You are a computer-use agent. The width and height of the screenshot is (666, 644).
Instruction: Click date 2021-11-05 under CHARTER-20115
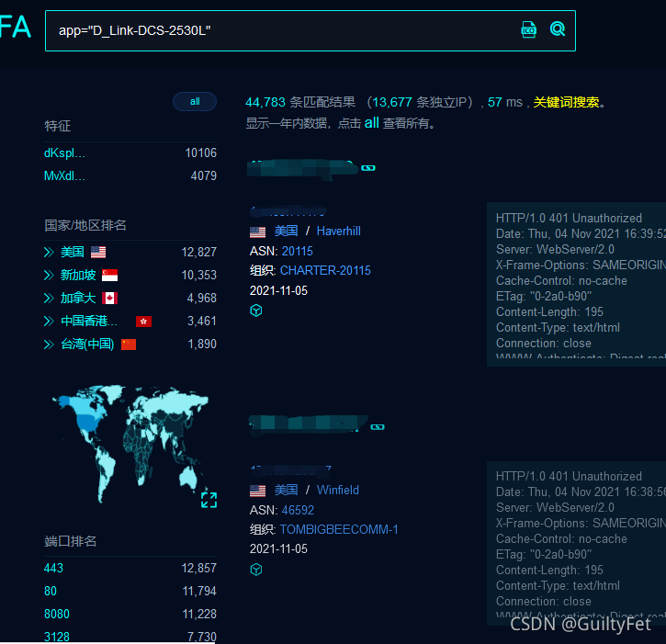point(278,290)
